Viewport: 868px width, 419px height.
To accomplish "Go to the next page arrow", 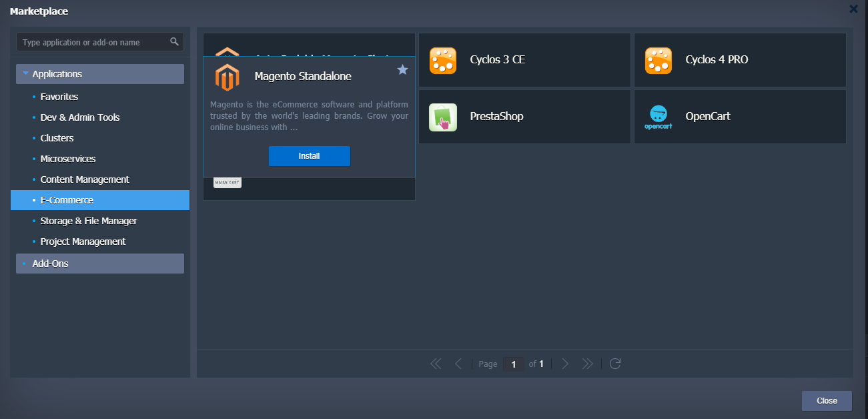I will 565,364.
